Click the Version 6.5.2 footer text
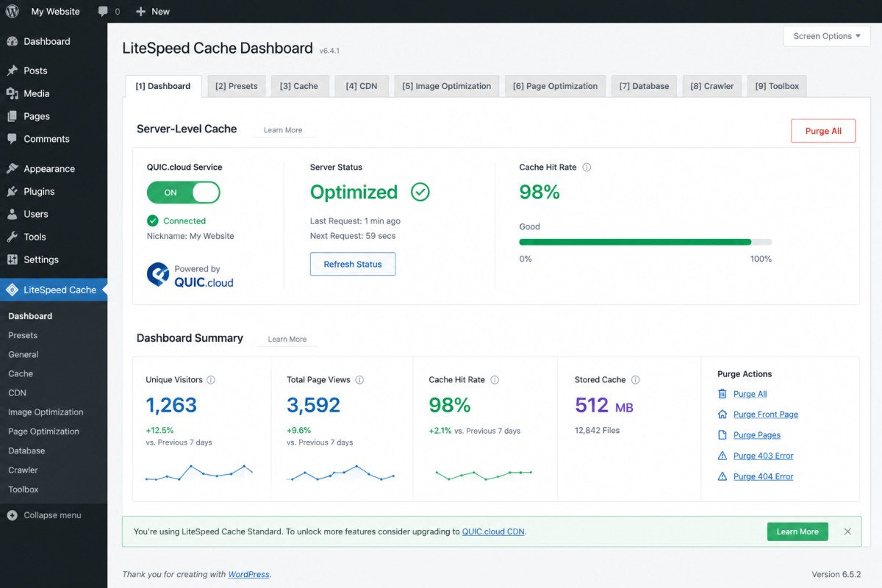Image resolution: width=882 pixels, height=588 pixels. 836,574
